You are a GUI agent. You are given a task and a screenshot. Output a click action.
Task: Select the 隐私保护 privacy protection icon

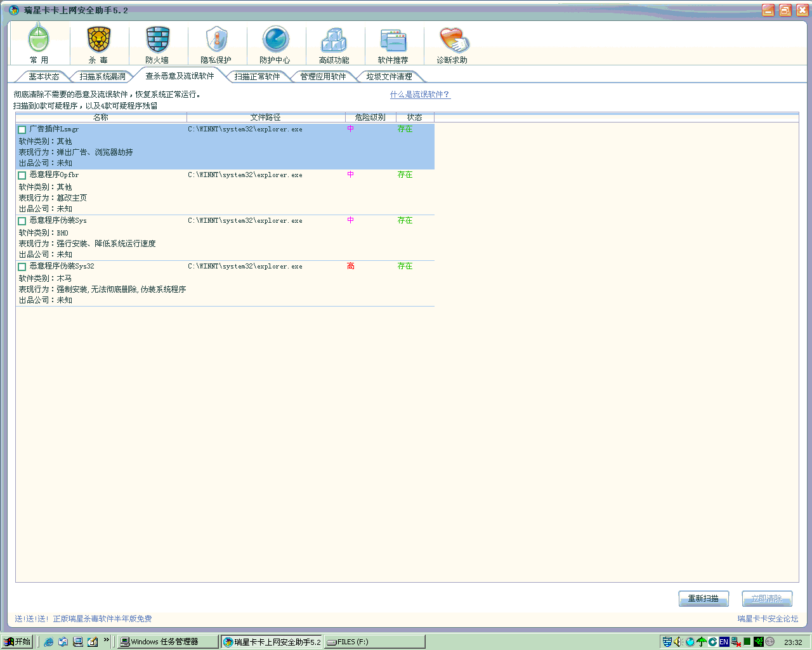(216, 43)
